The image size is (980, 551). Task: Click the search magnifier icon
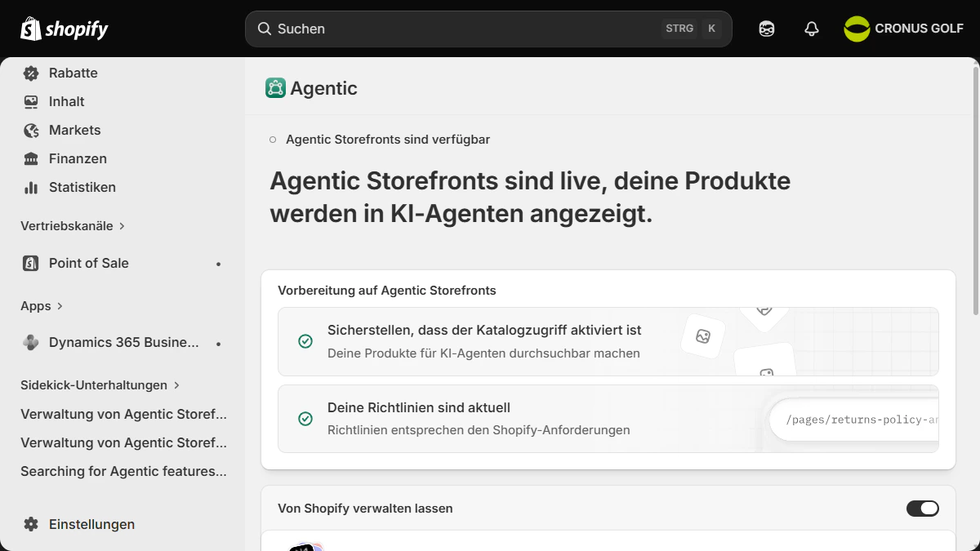[264, 29]
